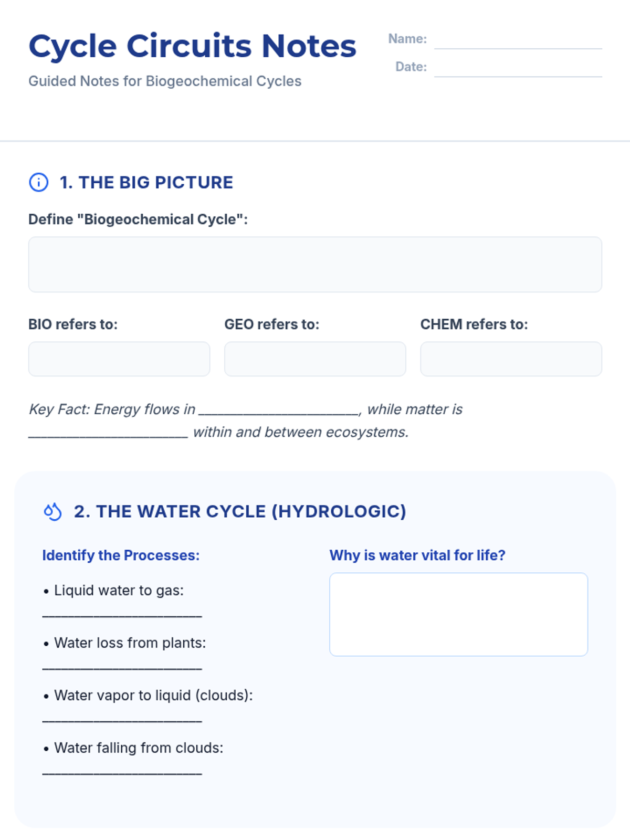The width and height of the screenshot is (630, 840).
Task: Click the Identify the Processes label
Action: [x=121, y=555]
